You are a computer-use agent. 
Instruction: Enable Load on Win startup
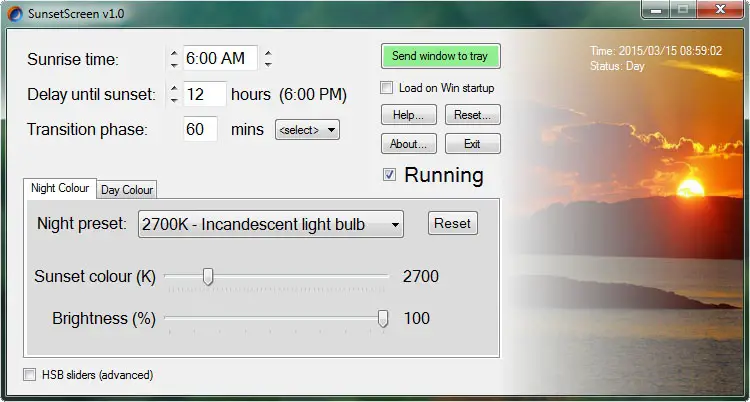(386, 88)
